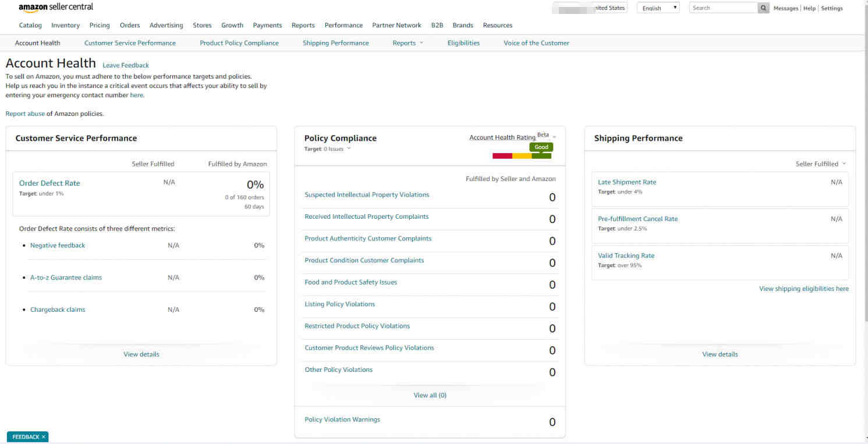Image resolution: width=868 pixels, height=444 pixels.
Task: Switch to Product Policy Compliance tab
Action: pos(239,43)
